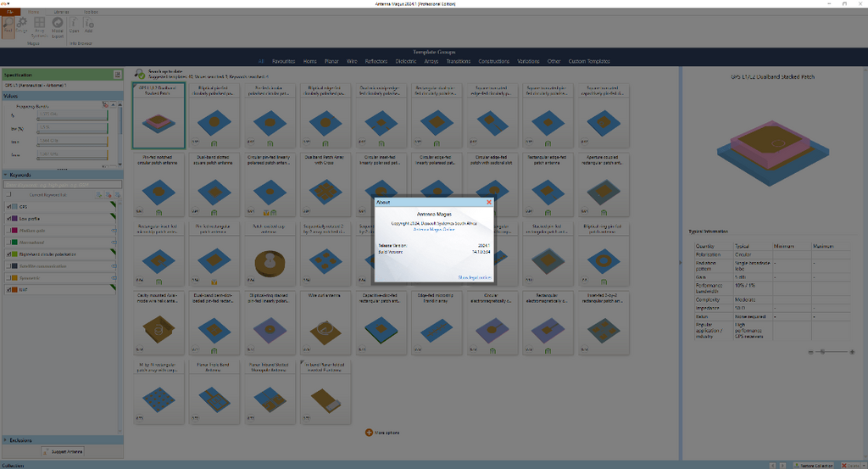Open the quick access toolbar dropdown
868x469 pixels.
point(8,3)
